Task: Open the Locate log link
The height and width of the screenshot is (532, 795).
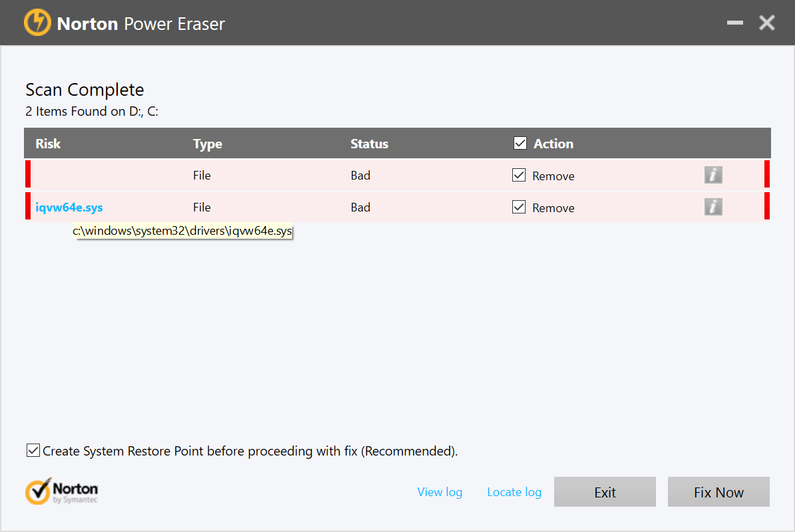Action: 514,492
